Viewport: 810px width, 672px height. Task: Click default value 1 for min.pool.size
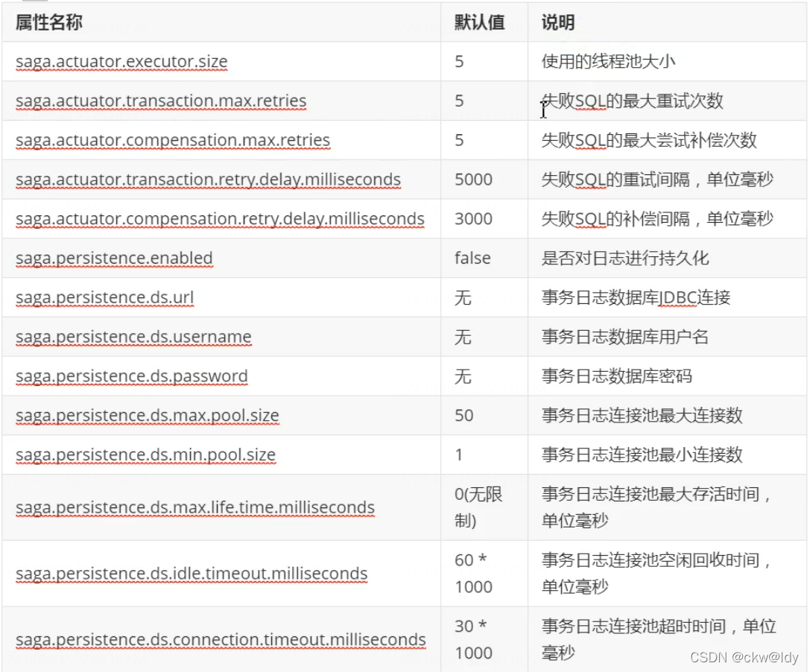pyautogui.click(x=459, y=454)
